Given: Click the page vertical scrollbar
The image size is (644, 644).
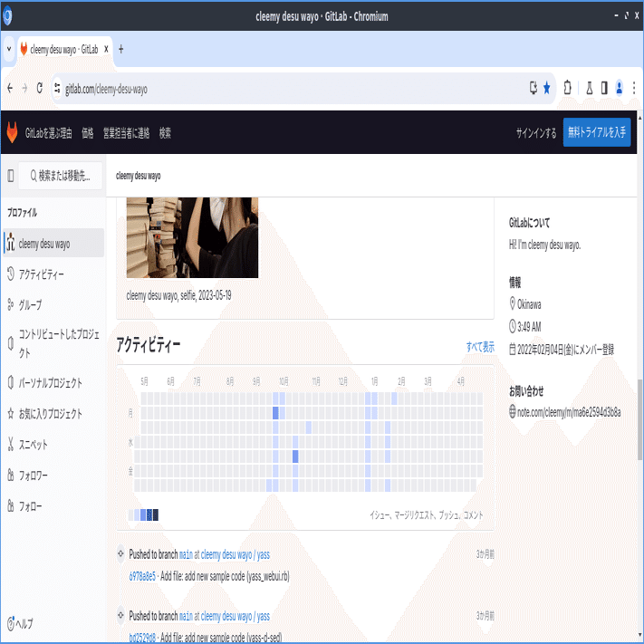Looking at the screenshot, I should click(639, 419).
